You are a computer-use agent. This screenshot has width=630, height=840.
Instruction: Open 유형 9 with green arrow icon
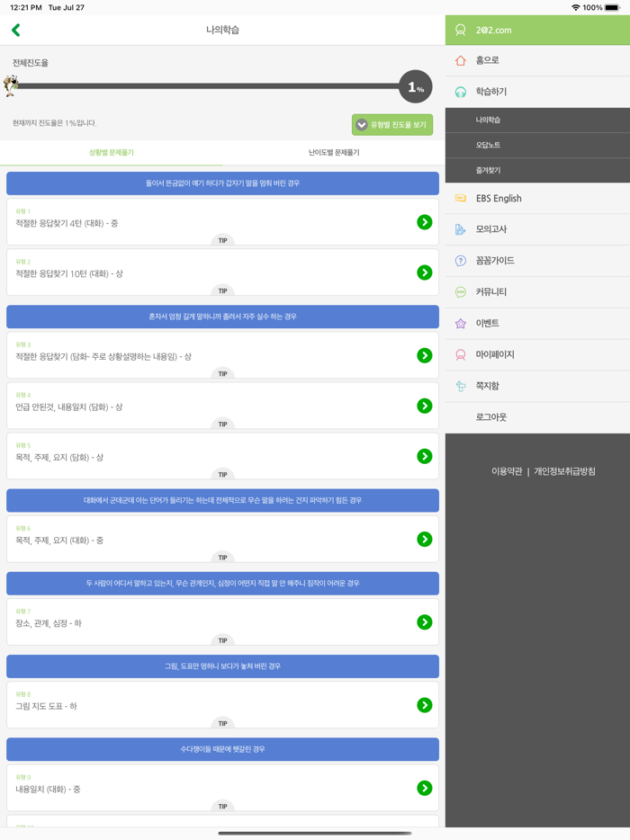coord(425,789)
